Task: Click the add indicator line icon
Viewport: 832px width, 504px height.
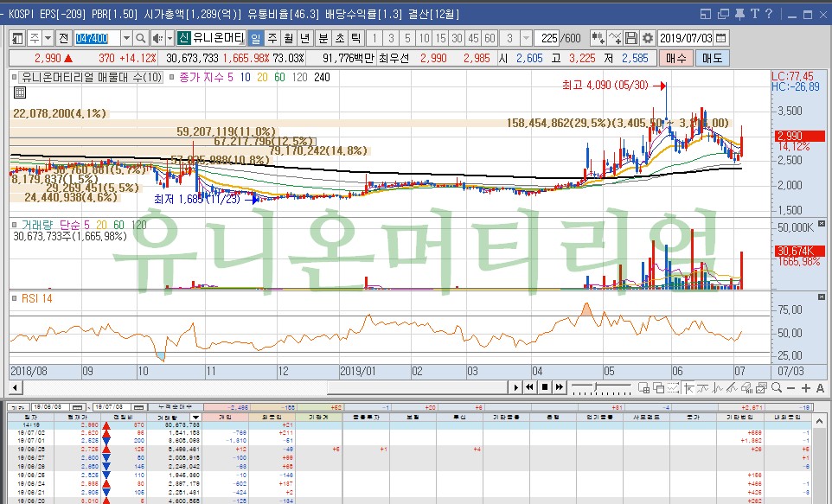Action: click(x=615, y=38)
